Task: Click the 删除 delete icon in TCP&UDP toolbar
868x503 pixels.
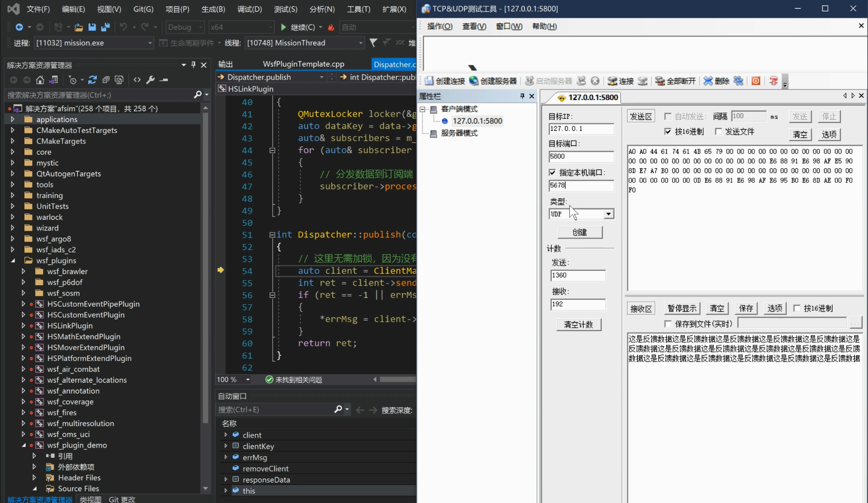Action: [708, 81]
